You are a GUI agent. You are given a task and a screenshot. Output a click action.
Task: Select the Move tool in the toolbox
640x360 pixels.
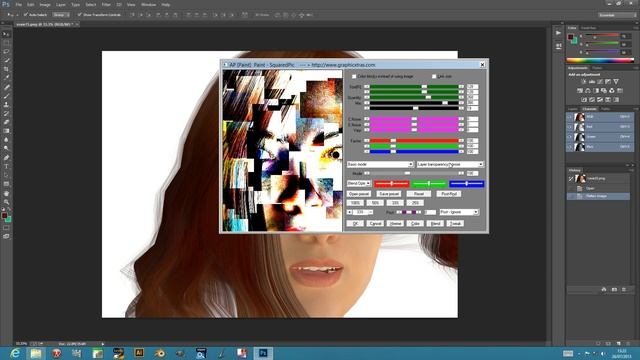[6, 34]
